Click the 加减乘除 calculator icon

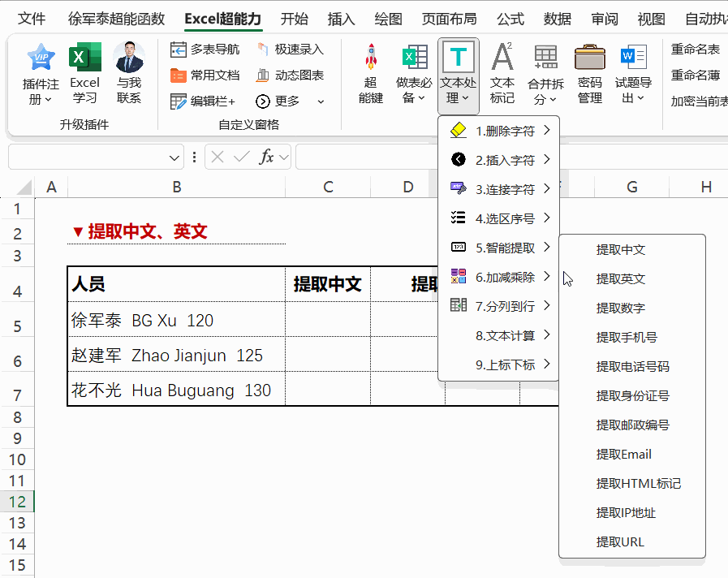(x=459, y=276)
